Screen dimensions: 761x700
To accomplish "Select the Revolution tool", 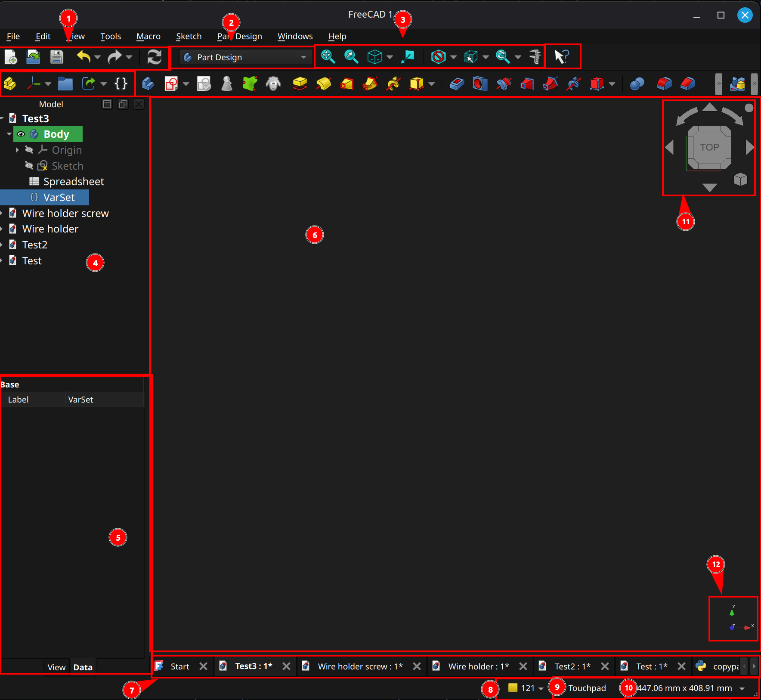I will 323,84.
